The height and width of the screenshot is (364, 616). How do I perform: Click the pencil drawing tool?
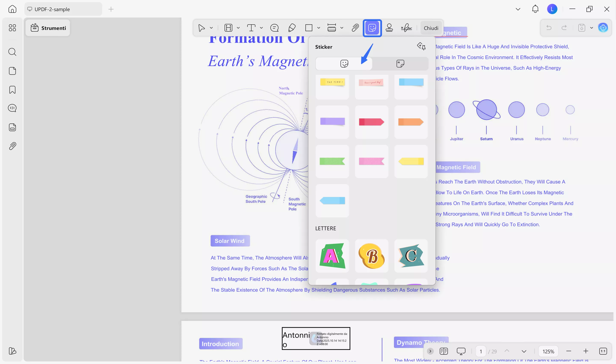(292, 28)
